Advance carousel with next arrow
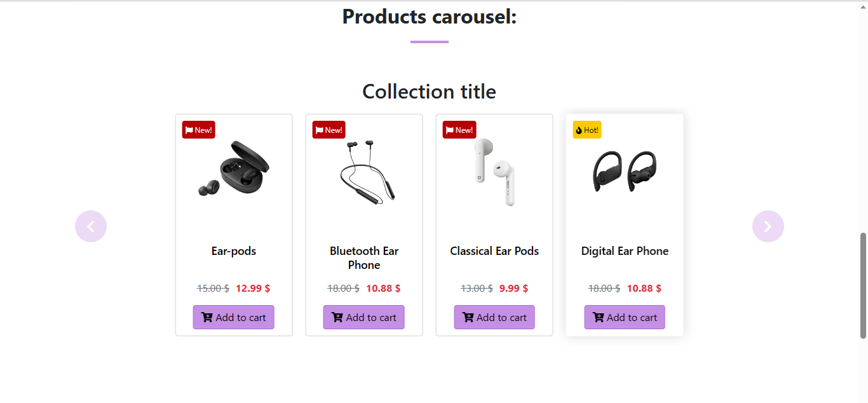The image size is (868, 403). coord(768,226)
